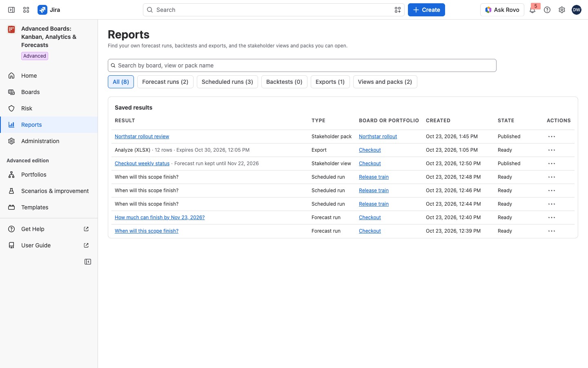Open Release train link for 12:48 PM run
The width and height of the screenshot is (588, 368).
click(374, 177)
